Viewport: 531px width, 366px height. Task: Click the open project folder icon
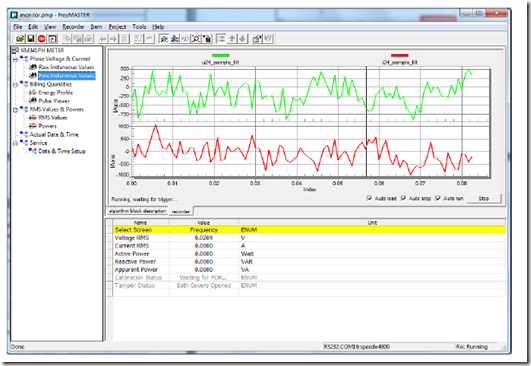click(x=20, y=39)
